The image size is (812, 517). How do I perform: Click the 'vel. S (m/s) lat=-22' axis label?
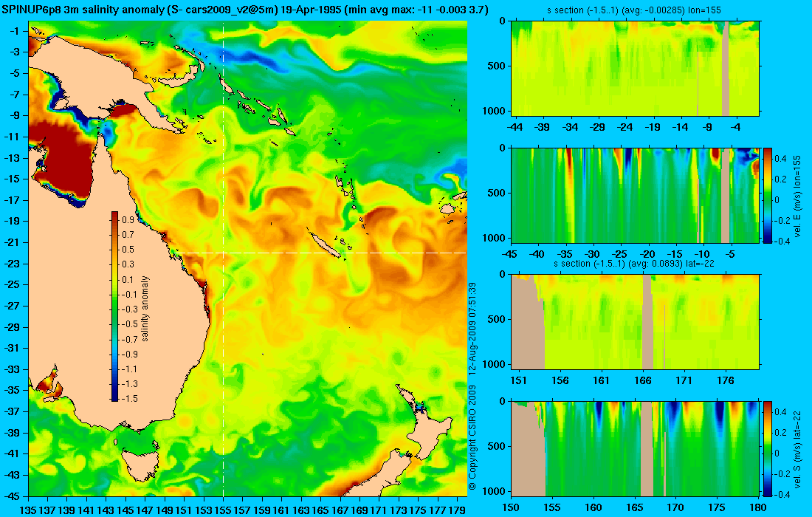click(x=797, y=448)
